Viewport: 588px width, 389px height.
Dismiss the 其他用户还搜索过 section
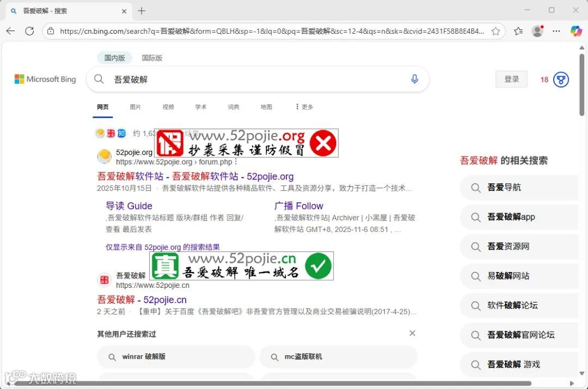[x=412, y=333]
